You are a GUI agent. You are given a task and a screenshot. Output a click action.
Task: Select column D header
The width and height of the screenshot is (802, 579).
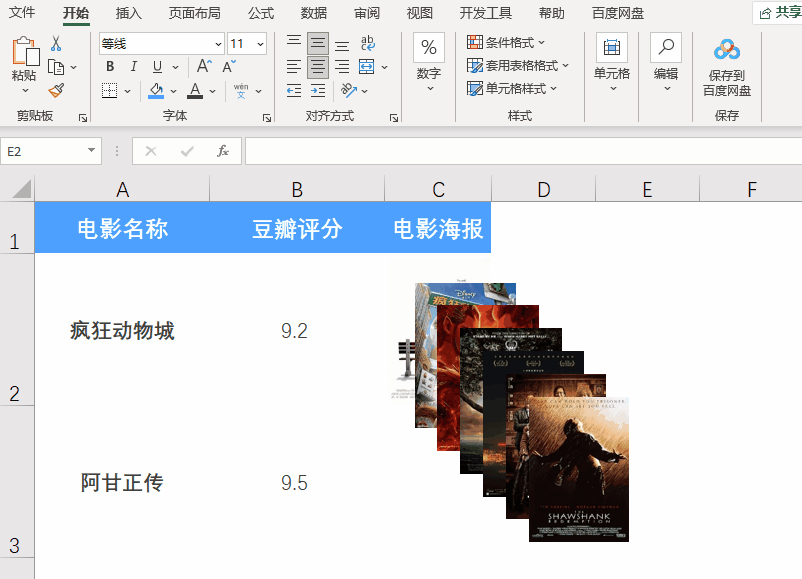point(544,189)
